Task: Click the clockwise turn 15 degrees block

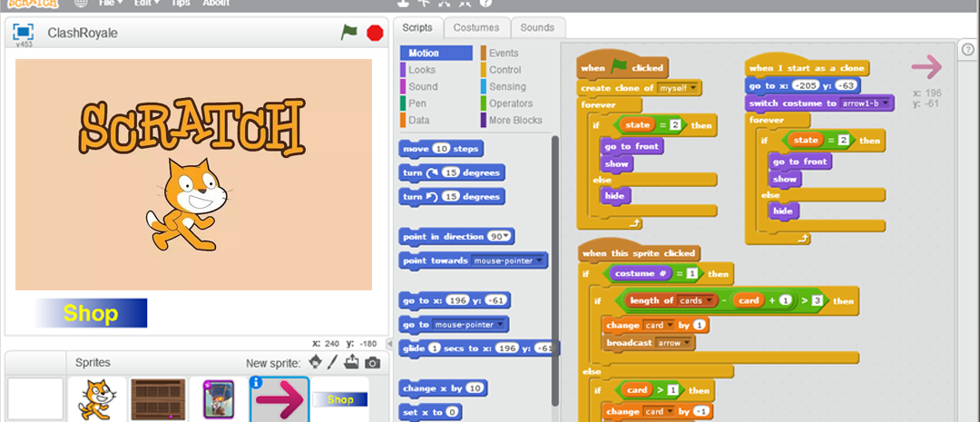Action: pyautogui.click(x=452, y=173)
